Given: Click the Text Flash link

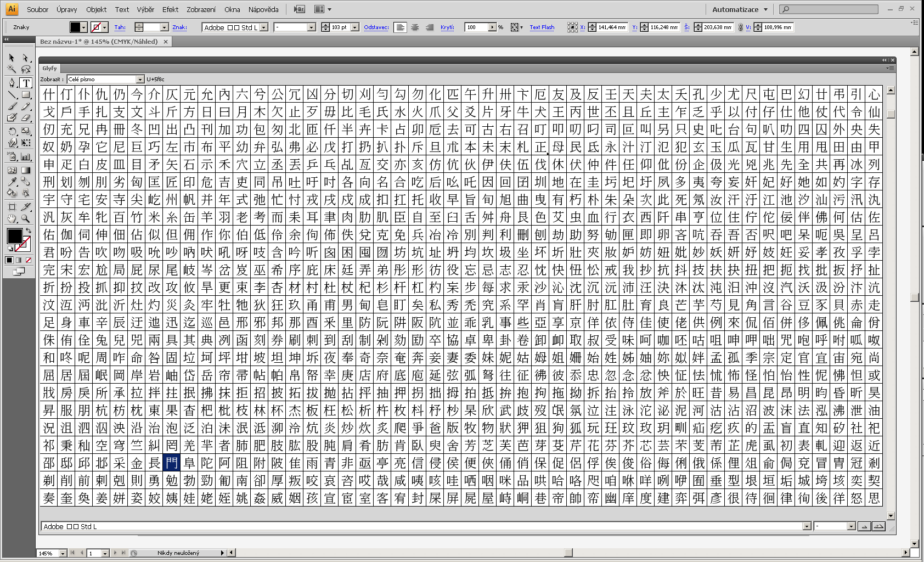Looking at the screenshot, I should click(542, 27).
